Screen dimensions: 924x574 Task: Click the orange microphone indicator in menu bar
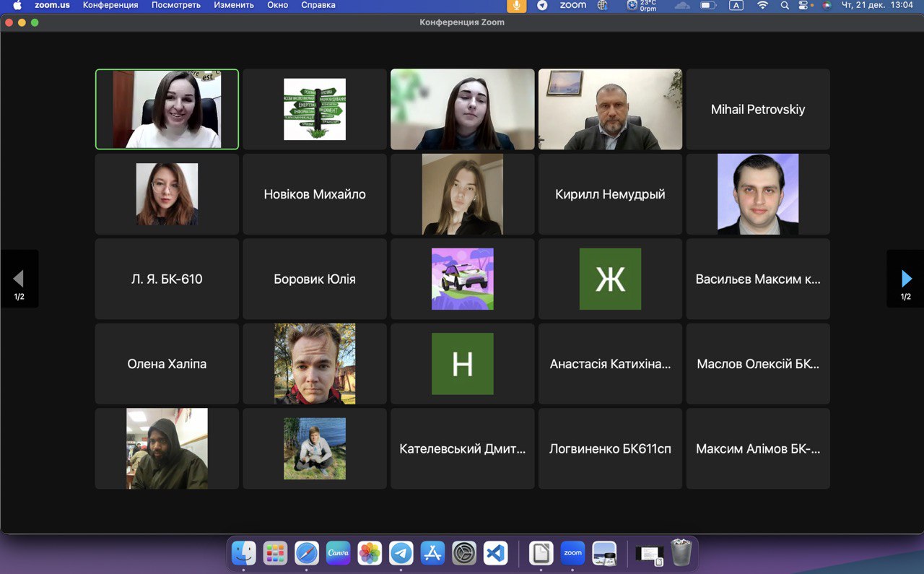(516, 5)
